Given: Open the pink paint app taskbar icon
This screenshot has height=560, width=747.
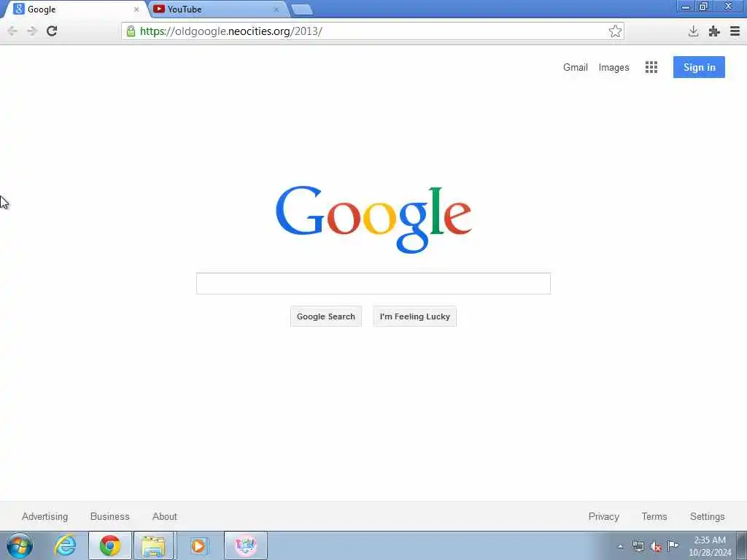Looking at the screenshot, I should [x=245, y=545].
